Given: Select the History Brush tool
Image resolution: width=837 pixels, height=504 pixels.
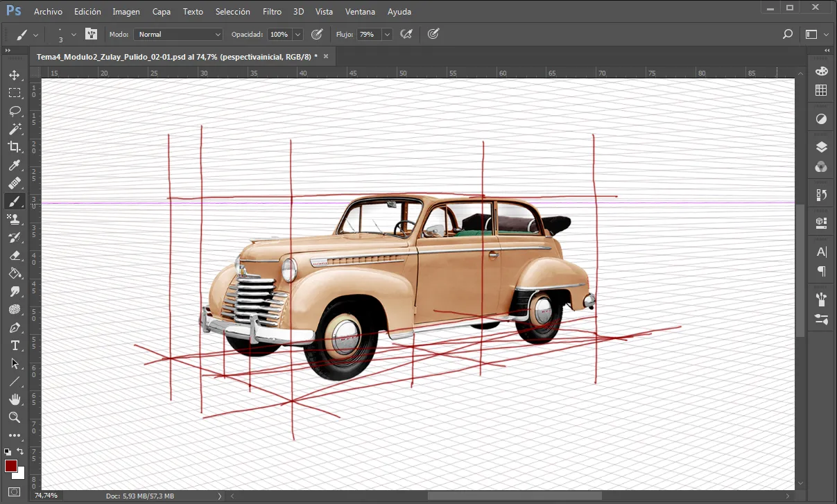Looking at the screenshot, I should click(15, 237).
